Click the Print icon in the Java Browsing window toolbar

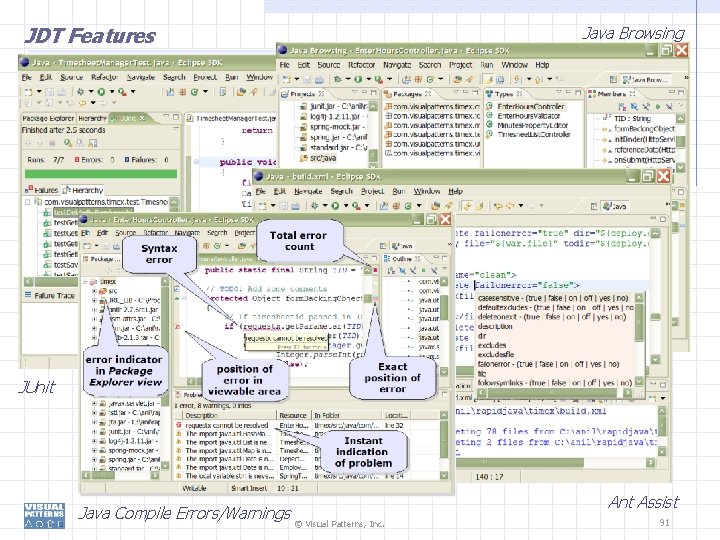pos(320,79)
